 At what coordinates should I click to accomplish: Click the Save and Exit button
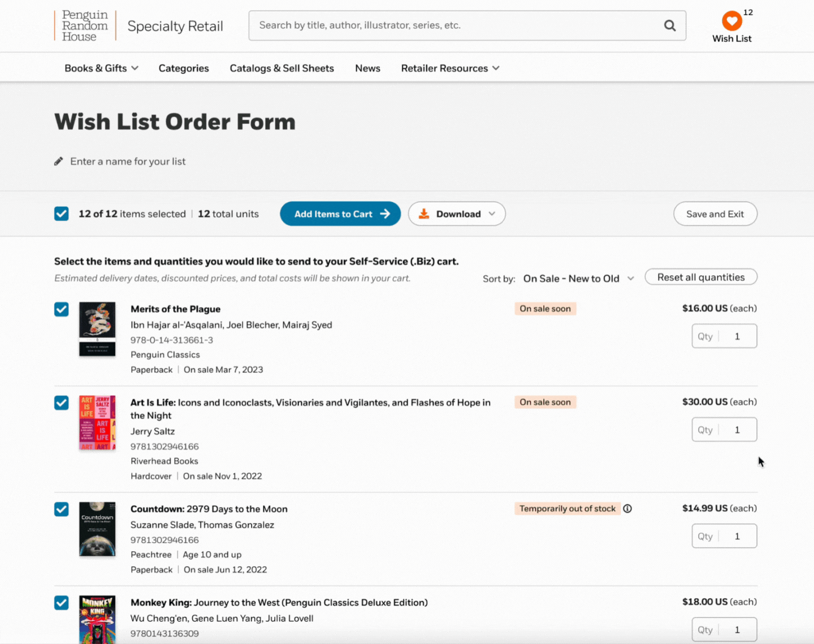click(x=715, y=214)
